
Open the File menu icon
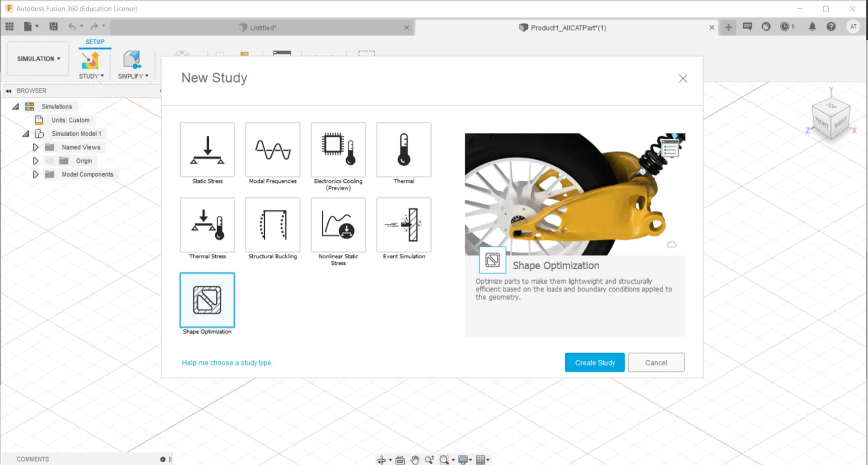28,27
